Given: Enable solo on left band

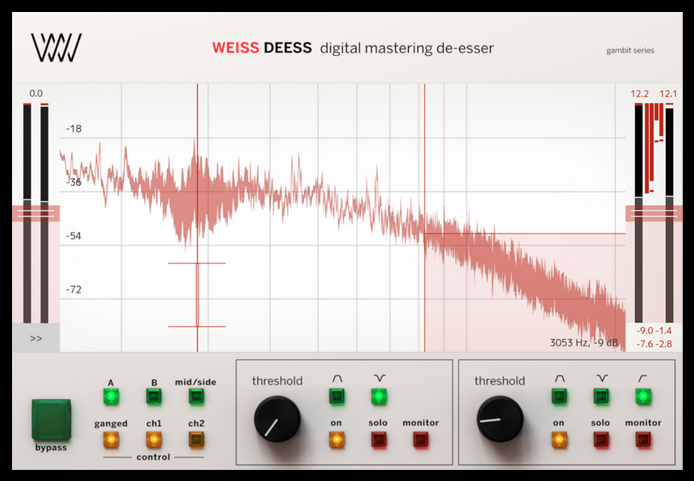Looking at the screenshot, I should 378,439.
